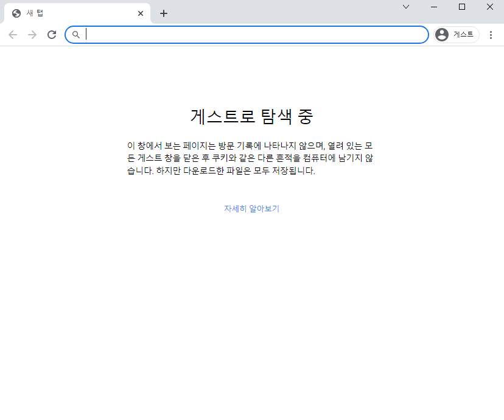Minimize the browser window
The height and width of the screenshot is (420, 504).
coord(434,7)
